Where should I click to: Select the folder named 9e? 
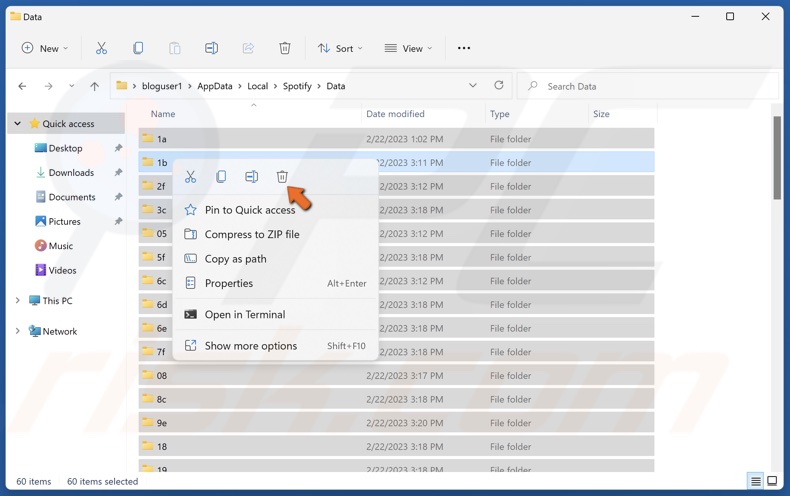(x=397, y=423)
